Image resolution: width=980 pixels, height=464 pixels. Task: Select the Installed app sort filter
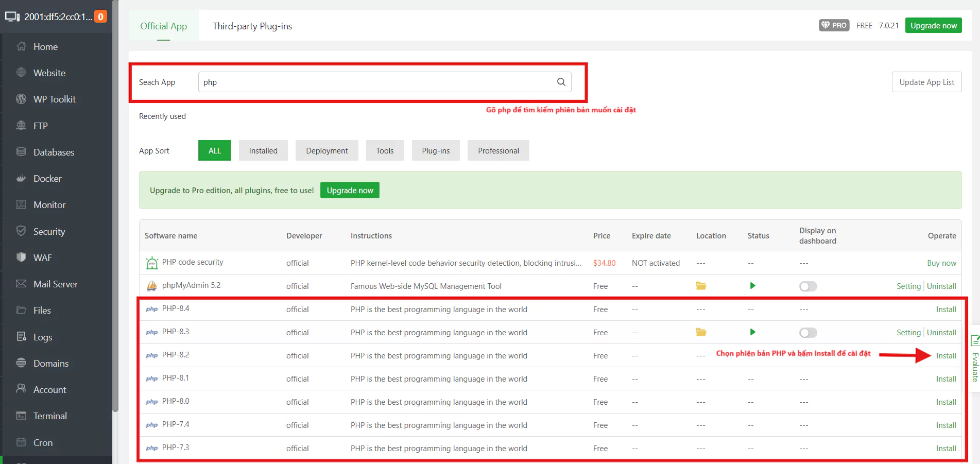pyautogui.click(x=263, y=150)
